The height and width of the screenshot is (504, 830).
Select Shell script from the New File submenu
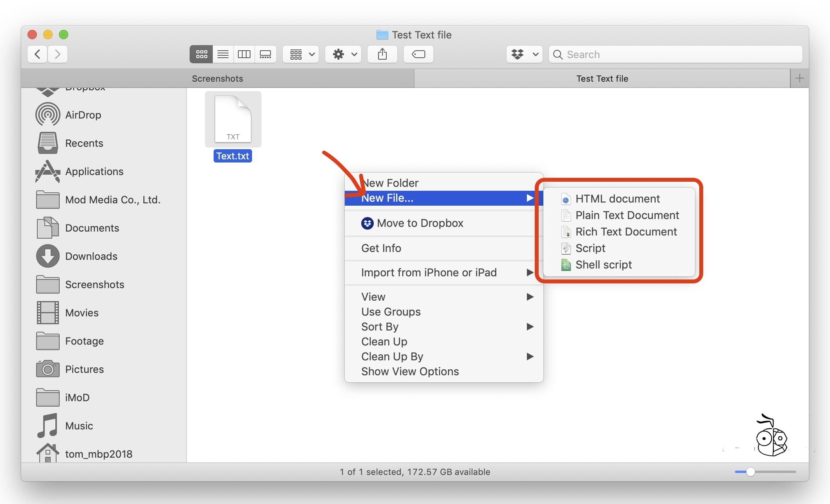(603, 265)
